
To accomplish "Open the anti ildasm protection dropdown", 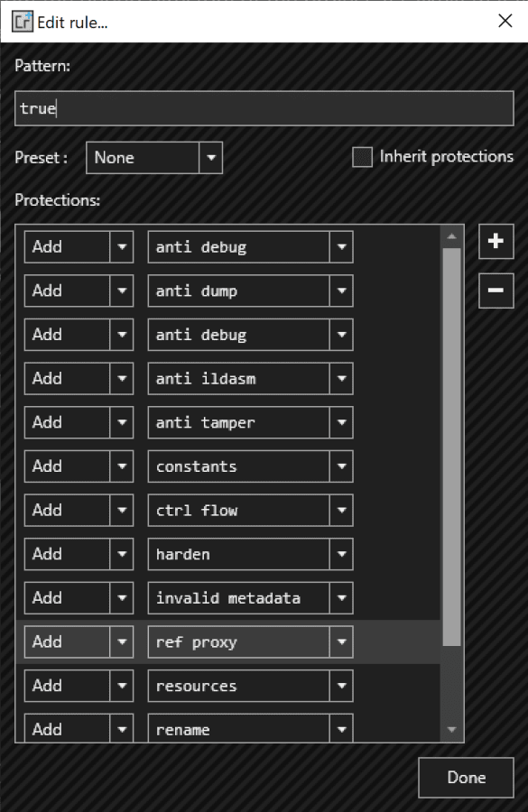I will [341, 378].
